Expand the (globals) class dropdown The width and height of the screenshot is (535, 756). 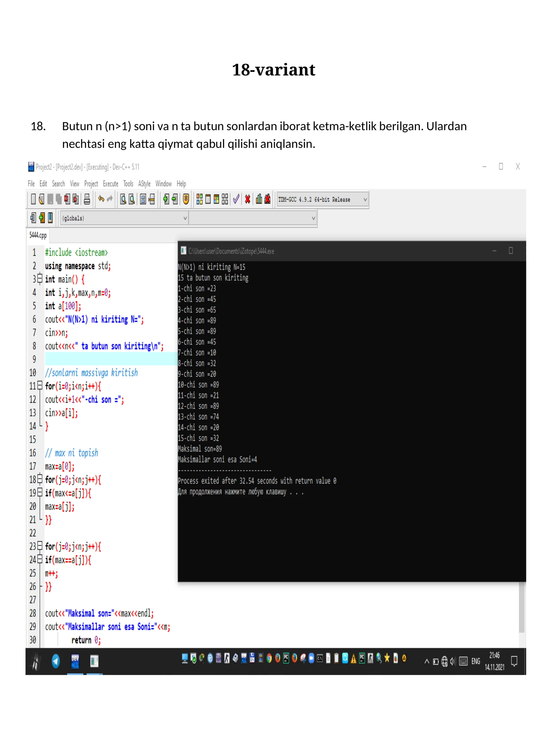[x=185, y=218]
